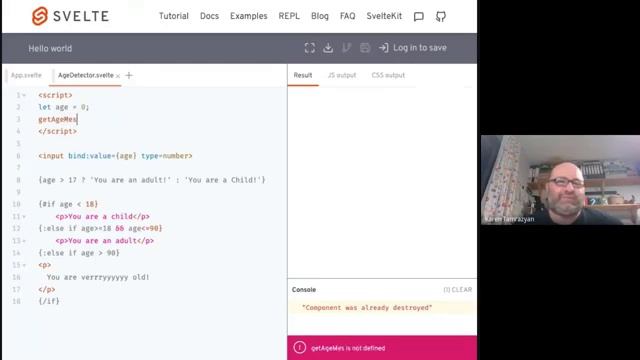640x360 pixels.
Task: Download the project zip
Action: pyautogui.click(x=328, y=48)
